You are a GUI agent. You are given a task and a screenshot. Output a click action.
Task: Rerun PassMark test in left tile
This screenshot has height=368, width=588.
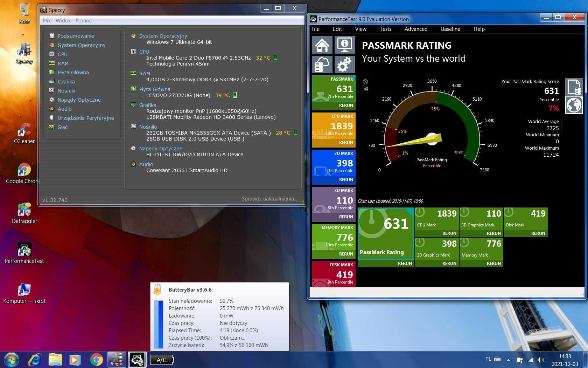(346, 105)
